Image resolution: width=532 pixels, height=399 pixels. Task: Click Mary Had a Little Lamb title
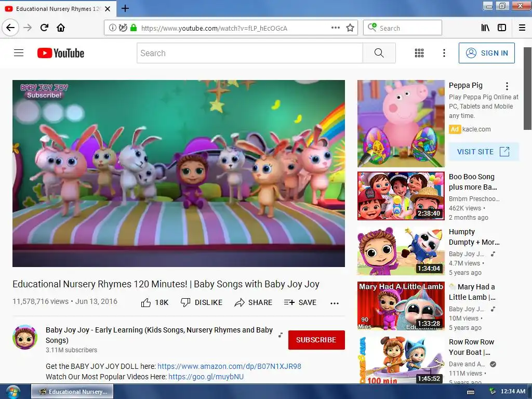(x=472, y=292)
